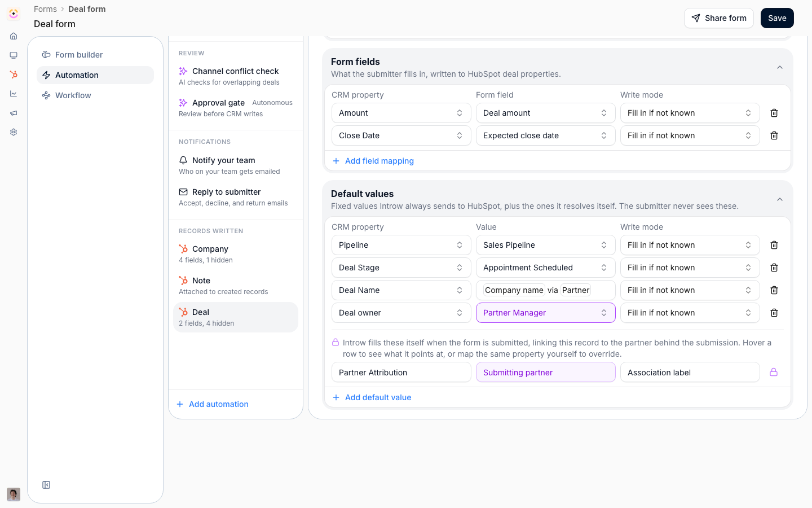Delete the Pipeline default value row

[774, 245]
